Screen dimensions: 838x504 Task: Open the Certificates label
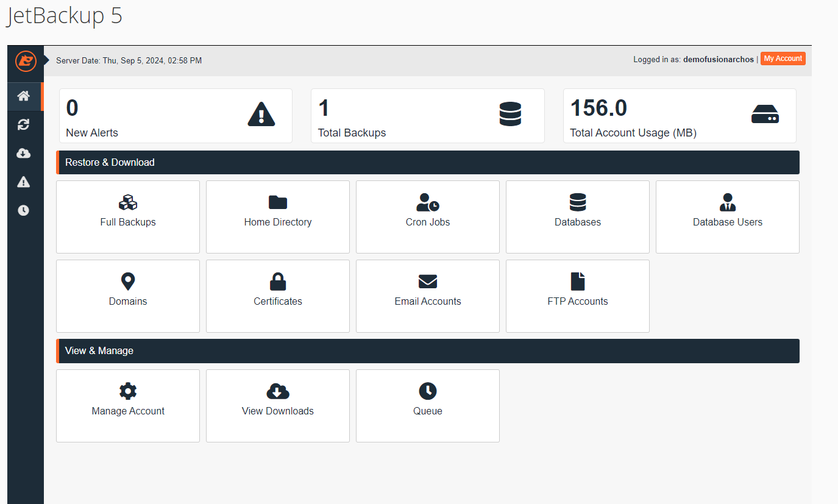[x=278, y=302]
